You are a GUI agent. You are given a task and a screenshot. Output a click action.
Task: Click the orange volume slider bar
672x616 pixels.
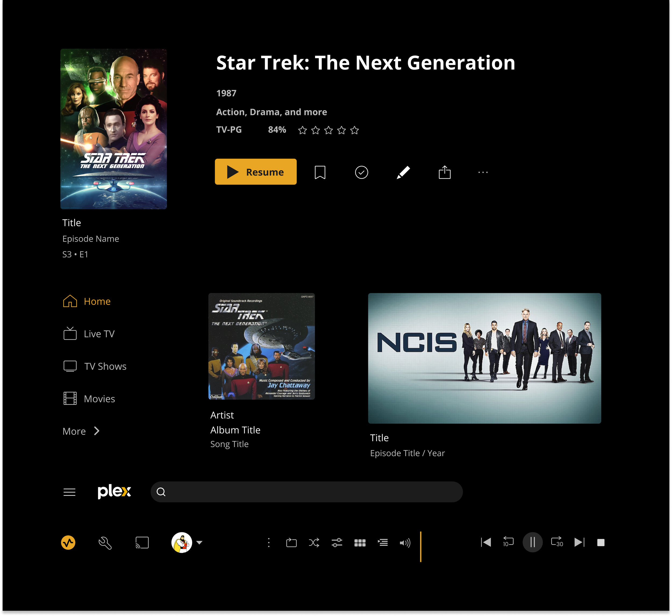click(x=421, y=547)
